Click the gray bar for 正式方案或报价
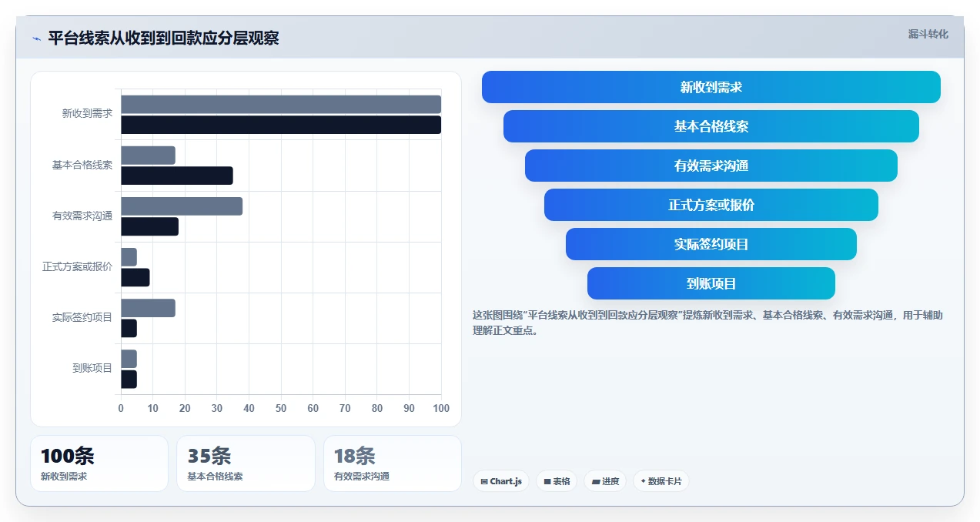The height and width of the screenshot is (522, 980). tap(129, 257)
